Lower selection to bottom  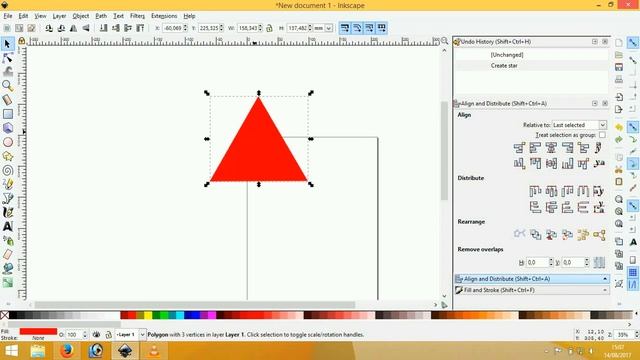[104, 28]
